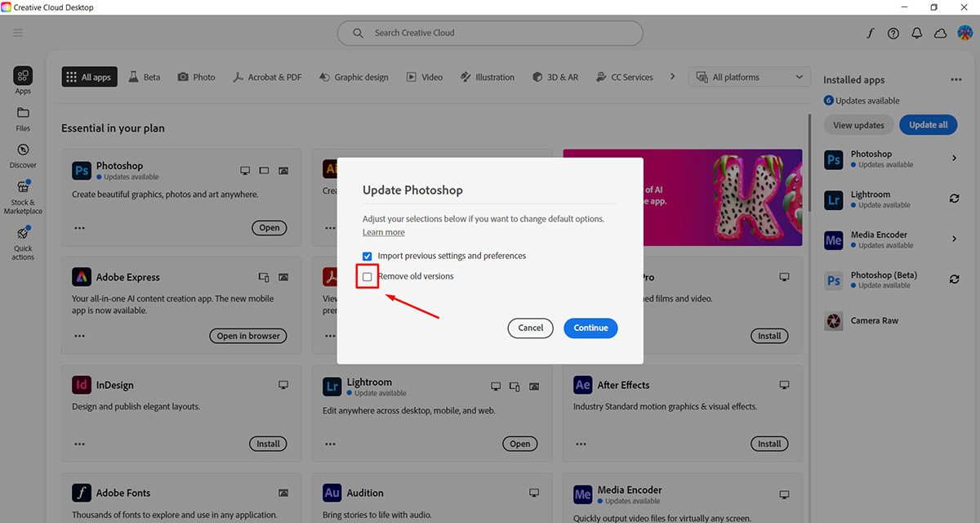Open more options on the After Effects card
980x523 pixels.
click(581, 444)
